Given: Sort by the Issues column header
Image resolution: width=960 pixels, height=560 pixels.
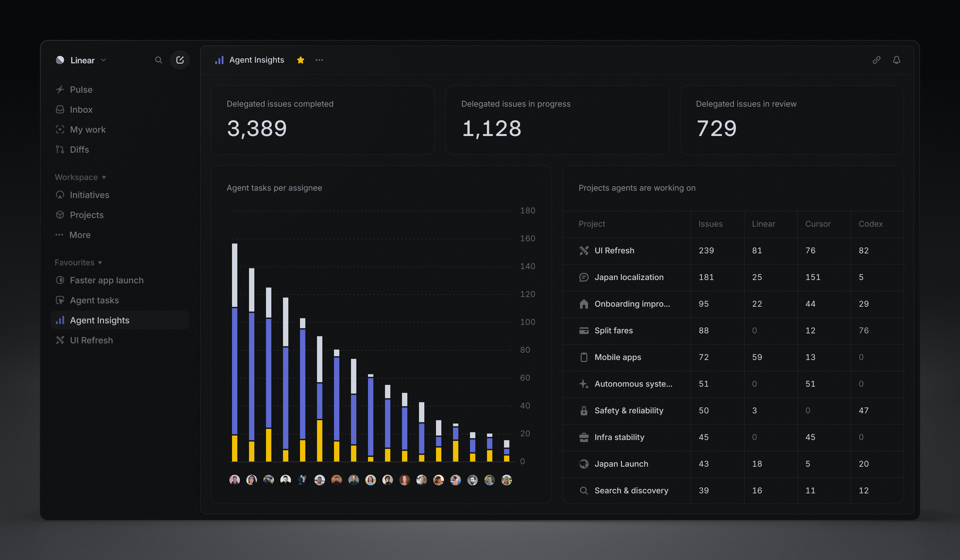Looking at the screenshot, I should (x=710, y=224).
